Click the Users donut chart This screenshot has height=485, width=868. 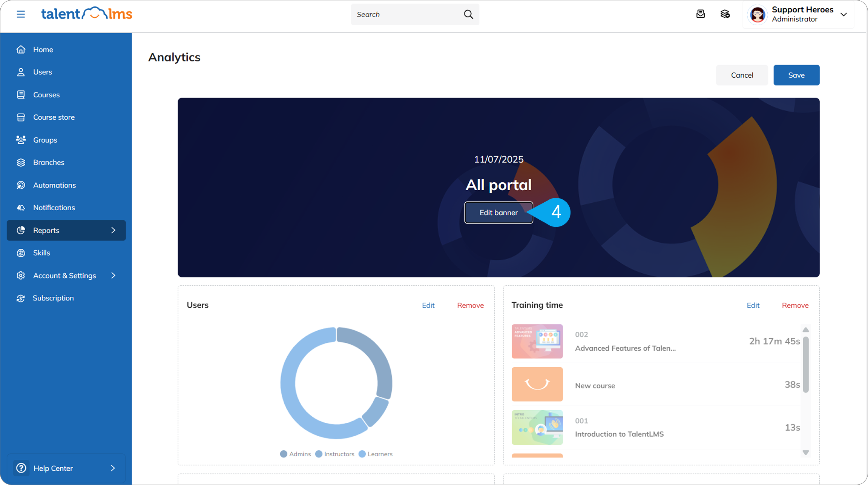pos(336,383)
